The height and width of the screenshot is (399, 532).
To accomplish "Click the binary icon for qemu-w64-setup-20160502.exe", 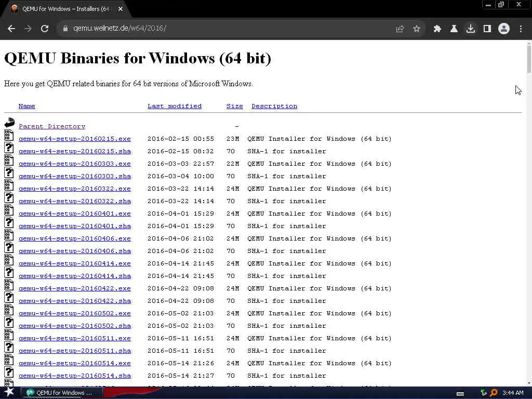I will (x=9, y=310).
